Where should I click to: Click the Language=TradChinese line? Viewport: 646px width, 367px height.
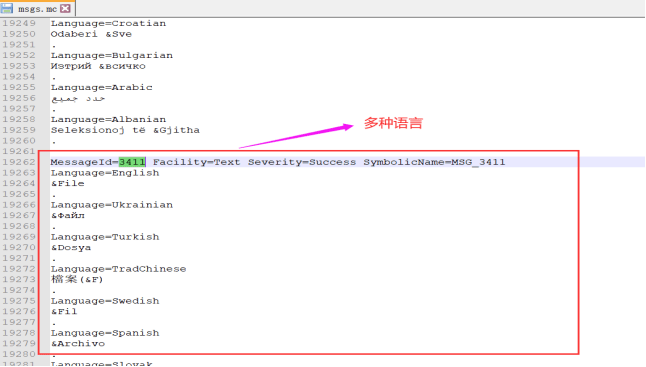(118, 269)
